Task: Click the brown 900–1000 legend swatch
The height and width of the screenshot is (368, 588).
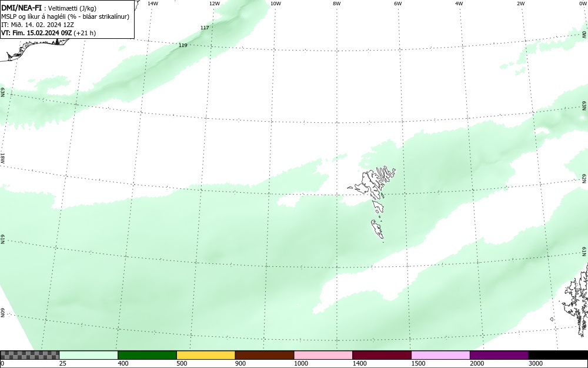Action: (265, 355)
